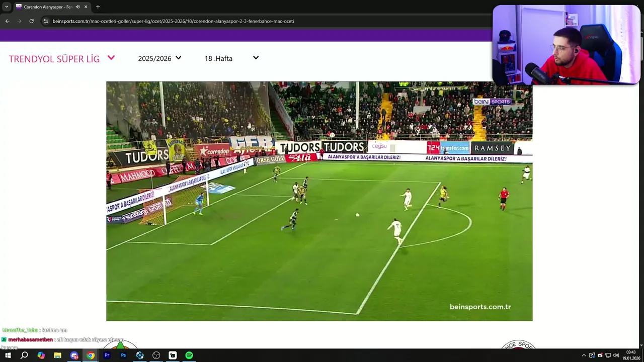Open Windows Search from the taskbar
This screenshot has height=362, width=644.
pos(24,355)
